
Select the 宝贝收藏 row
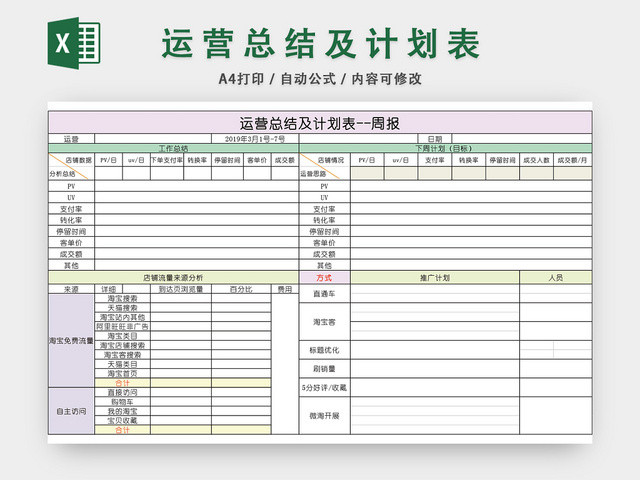point(122,420)
